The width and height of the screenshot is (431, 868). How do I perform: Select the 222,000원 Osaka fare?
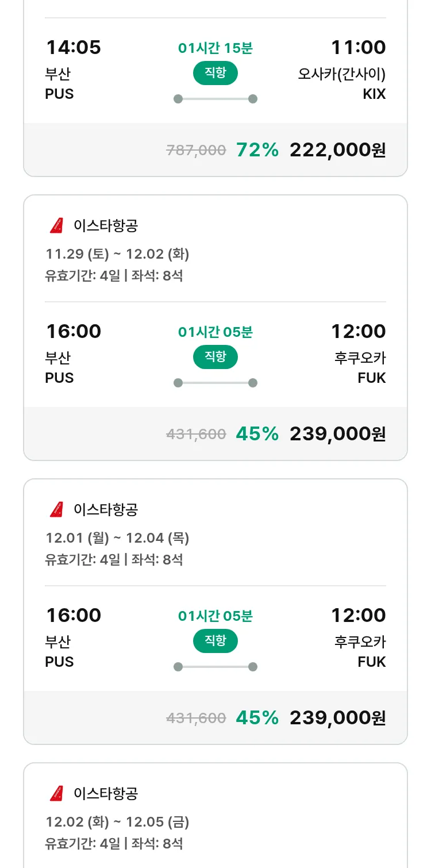[337, 150]
